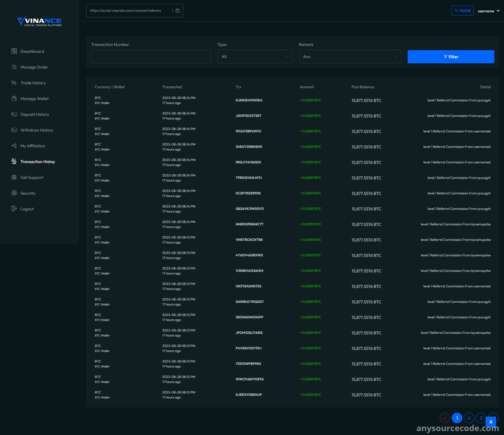Click transaction ID P4VE8VOKY59J
The width and height of the screenshot is (504, 435).
[x=249, y=348]
